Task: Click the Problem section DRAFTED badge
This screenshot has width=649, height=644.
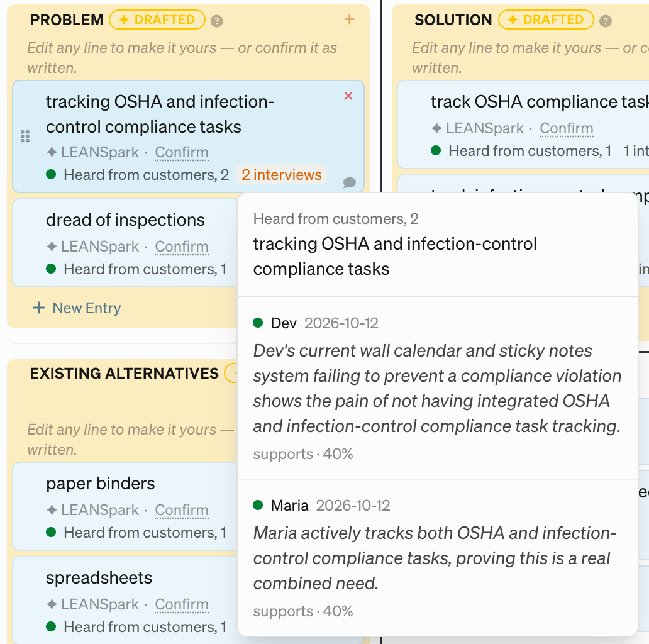Action: click(x=157, y=19)
